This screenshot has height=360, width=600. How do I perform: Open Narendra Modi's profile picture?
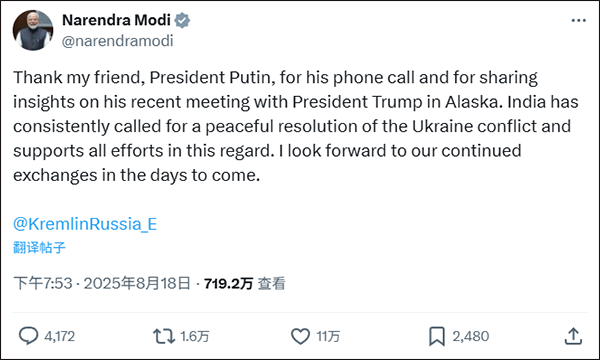click(x=33, y=30)
